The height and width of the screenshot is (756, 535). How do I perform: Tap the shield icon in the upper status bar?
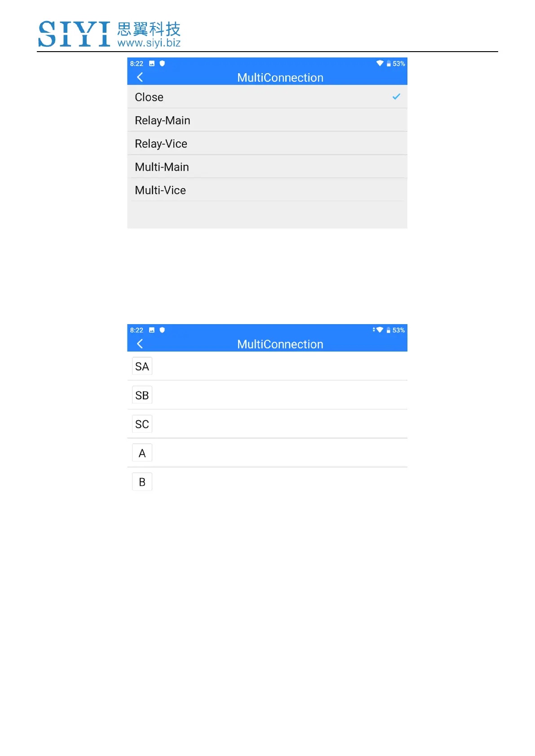[x=162, y=63]
